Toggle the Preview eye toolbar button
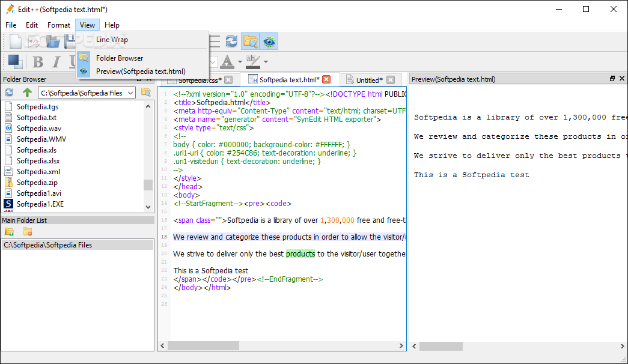Screen dimensions: 628x364 coord(269,41)
